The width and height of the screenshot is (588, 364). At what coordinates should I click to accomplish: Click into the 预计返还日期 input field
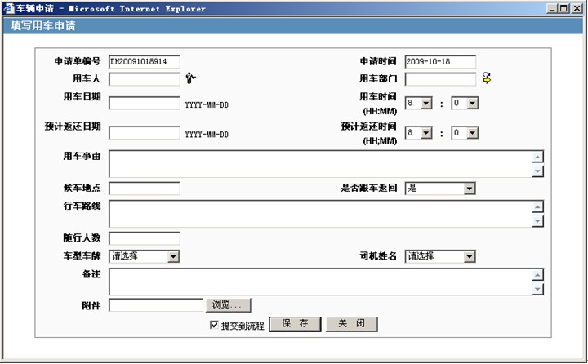pos(144,133)
